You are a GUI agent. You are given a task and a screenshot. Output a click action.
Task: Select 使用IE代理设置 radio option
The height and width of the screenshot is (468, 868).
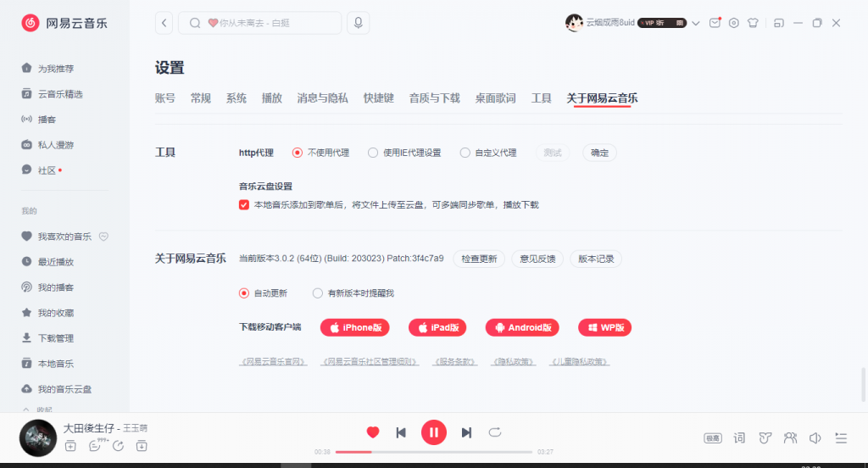tap(373, 153)
